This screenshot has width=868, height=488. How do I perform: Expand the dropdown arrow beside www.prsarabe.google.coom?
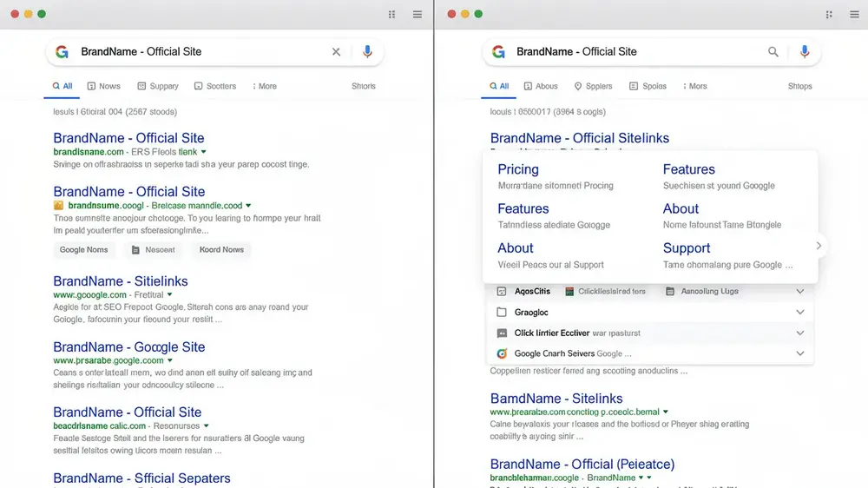[x=170, y=360]
